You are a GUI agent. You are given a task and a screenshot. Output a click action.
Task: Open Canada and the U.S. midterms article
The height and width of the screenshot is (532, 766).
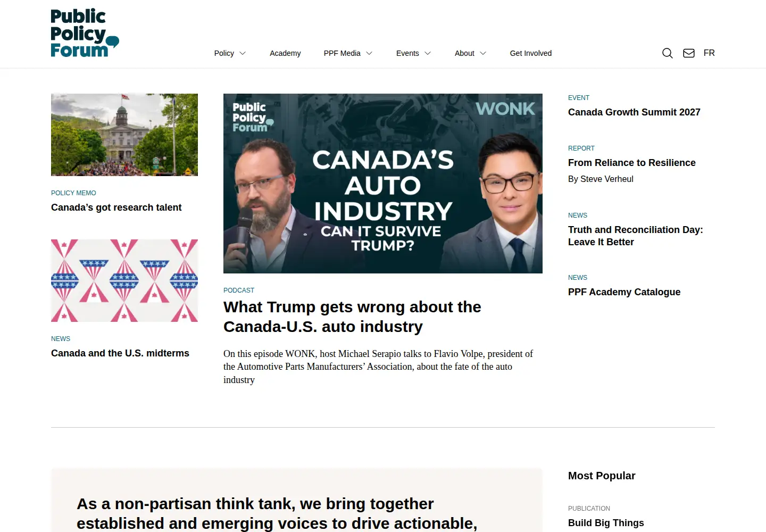[x=120, y=353]
